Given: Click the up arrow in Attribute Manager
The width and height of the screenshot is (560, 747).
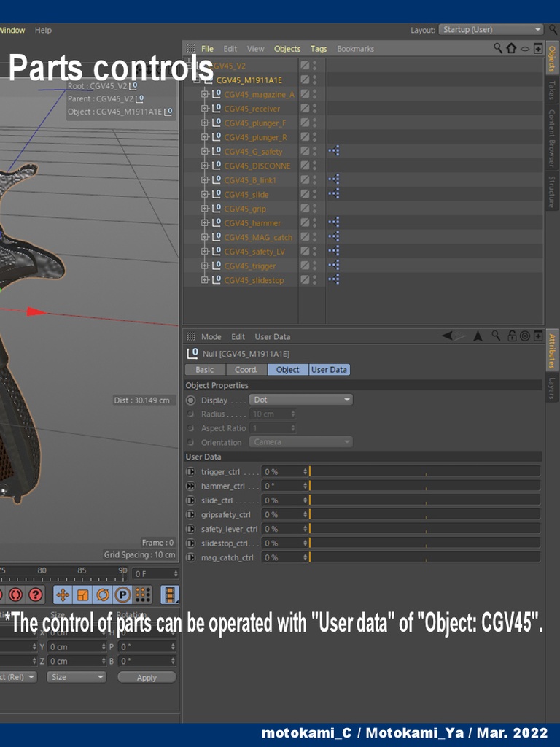Looking at the screenshot, I should 478,336.
